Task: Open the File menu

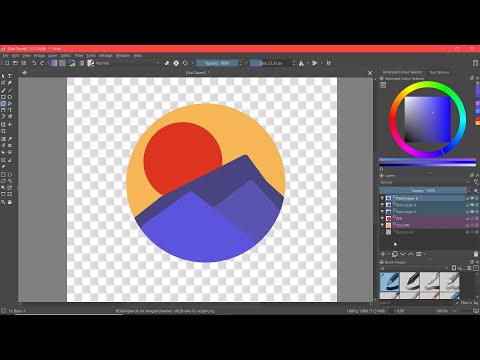Action: (5, 55)
